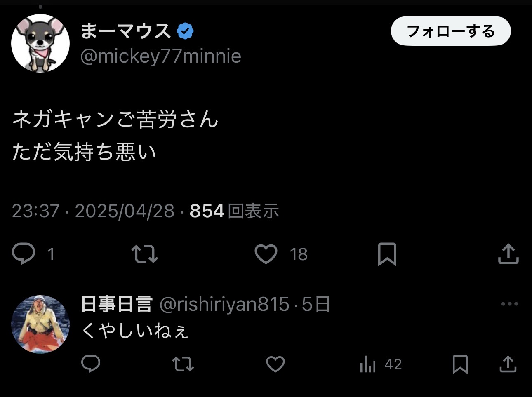The width and height of the screenshot is (532, 397).
Task: Open the @mickey77minnie handle link
Action: pos(160,56)
